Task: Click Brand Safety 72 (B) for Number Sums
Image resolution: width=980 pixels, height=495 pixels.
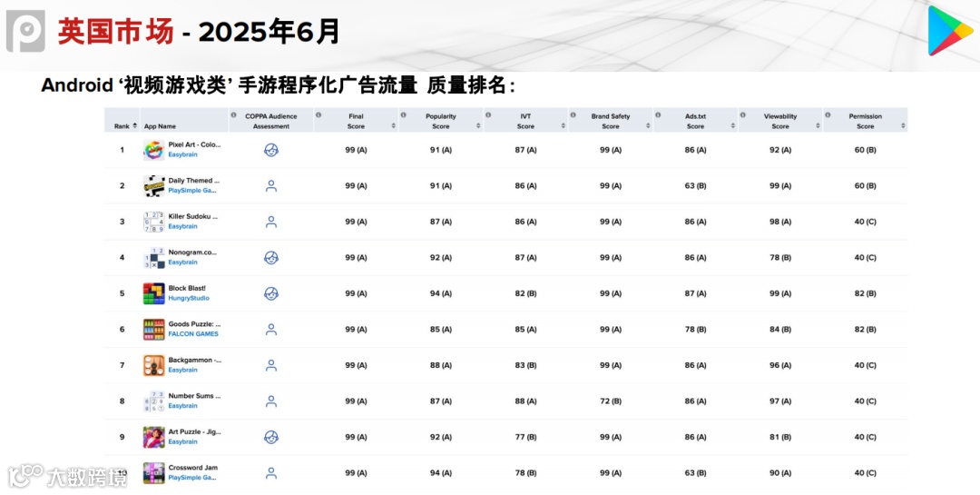Action: [610, 401]
